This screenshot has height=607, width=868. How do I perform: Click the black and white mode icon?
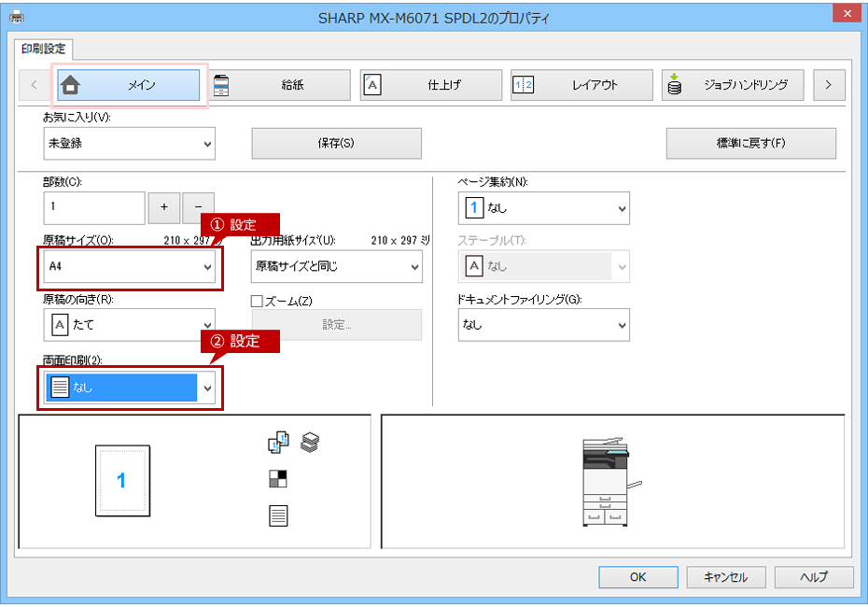[278, 478]
